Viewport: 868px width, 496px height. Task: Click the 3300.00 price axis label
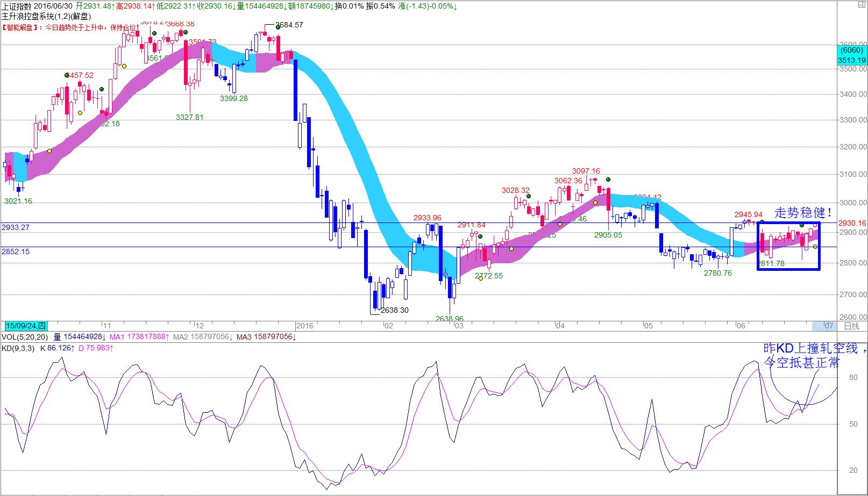852,120
